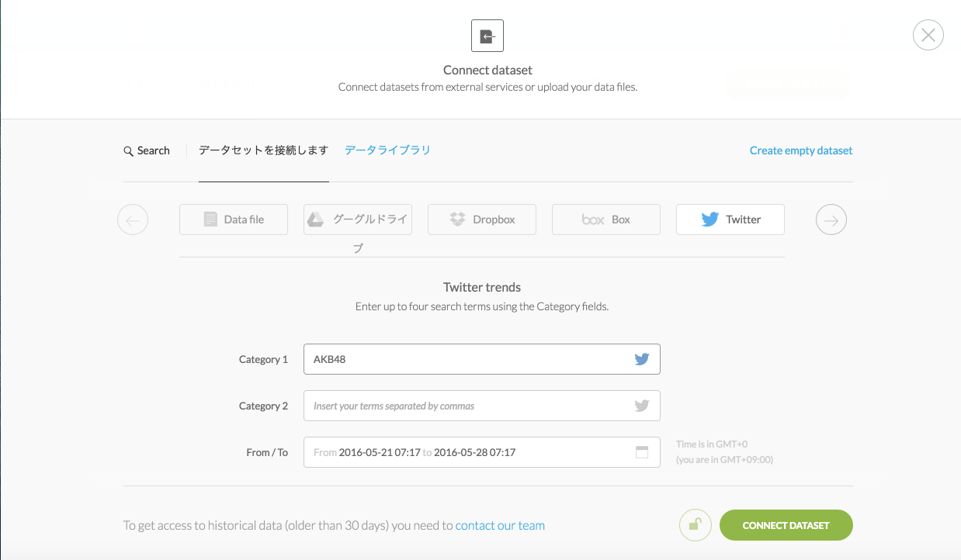Image resolution: width=961 pixels, height=560 pixels.
Task: Choose the グーグルドライブ source
Action: pyautogui.click(x=358, y=220)
